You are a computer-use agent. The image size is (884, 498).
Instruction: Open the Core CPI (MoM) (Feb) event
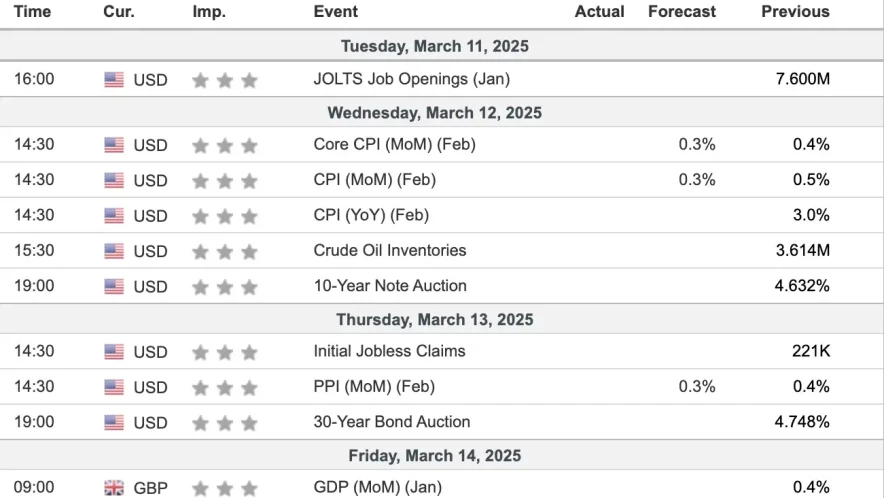394,144
